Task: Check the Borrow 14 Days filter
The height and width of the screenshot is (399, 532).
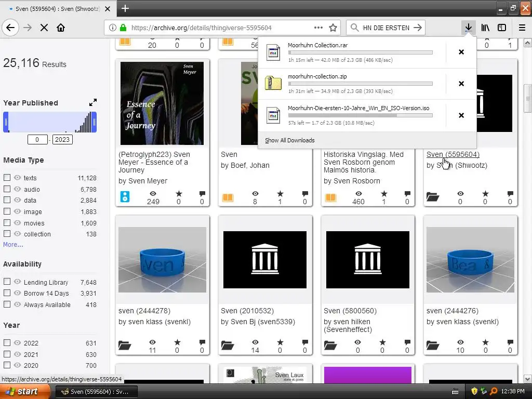Action: click(7, 293)
